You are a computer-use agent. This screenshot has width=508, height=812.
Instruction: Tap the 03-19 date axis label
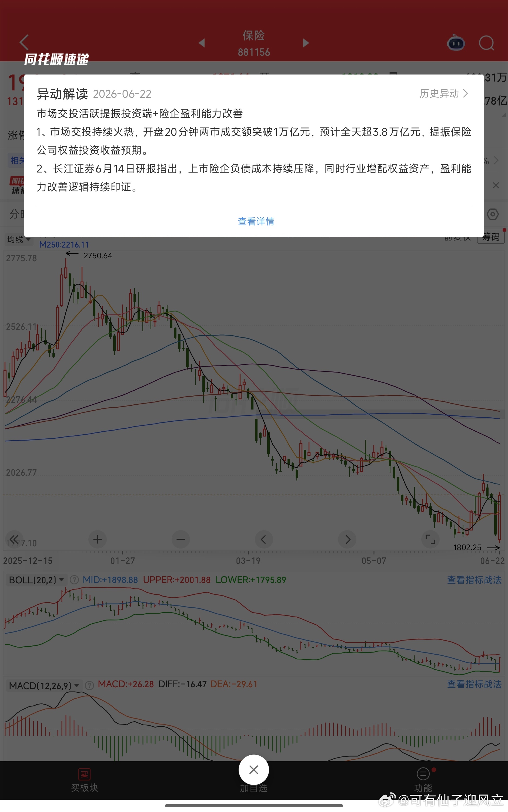248,561
